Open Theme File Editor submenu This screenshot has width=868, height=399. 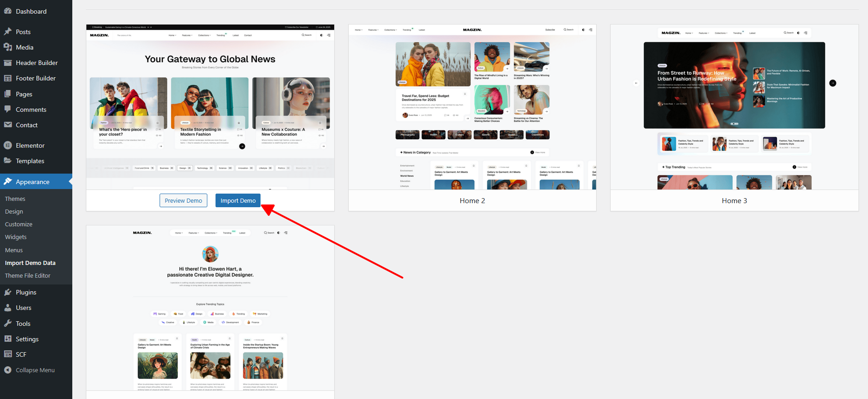click(28, 275)
